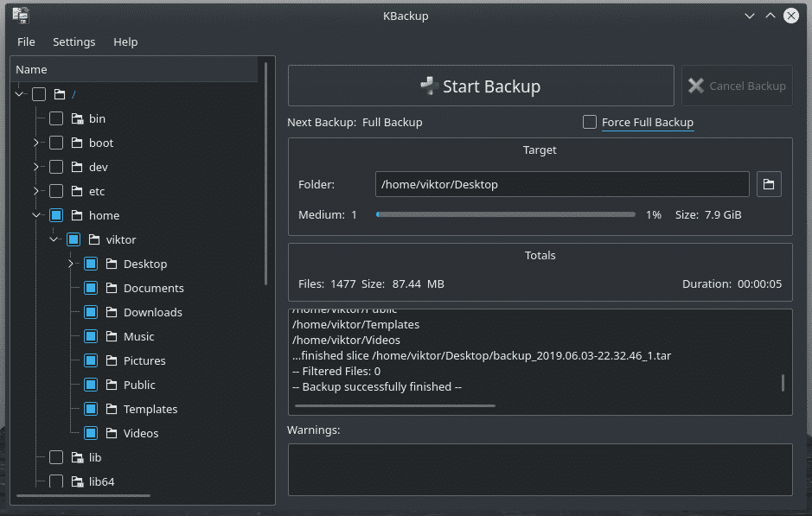Click the bin folder icon
The image size is (812, 516).
tap(77, 118)
